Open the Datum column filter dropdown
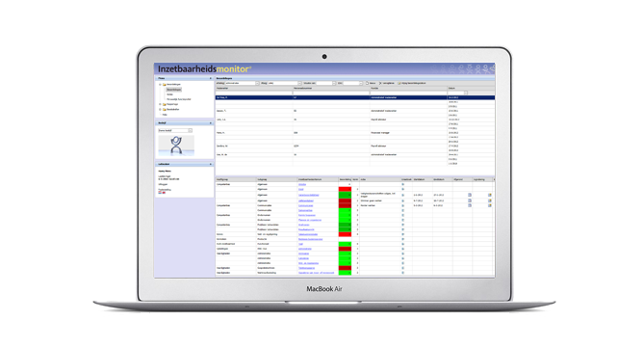Image resolution: width=644 pixels, height=347 pixels. [465, 93]
